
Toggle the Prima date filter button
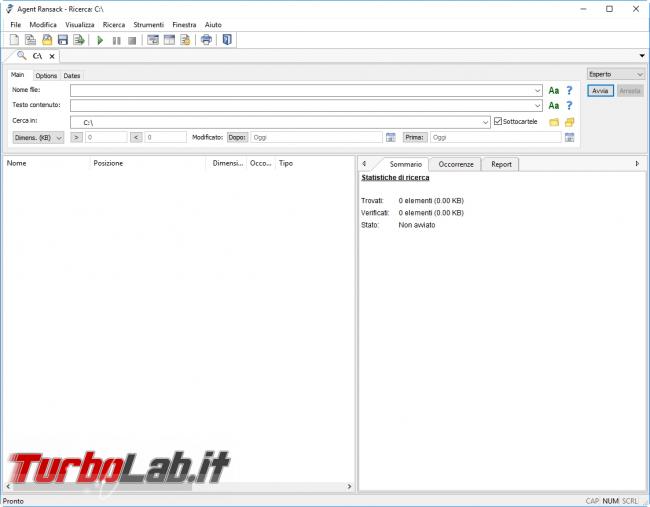click(415, 137)
